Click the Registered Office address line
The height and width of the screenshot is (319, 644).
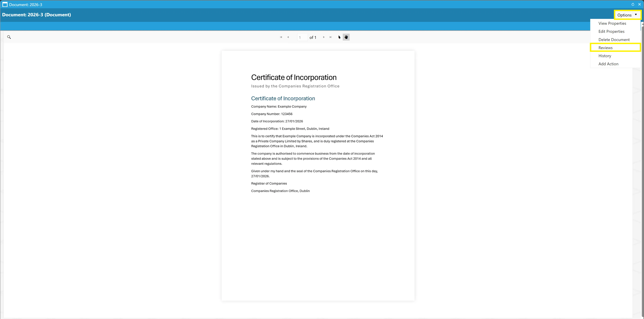pyautogui.click(x=290, y=129)
